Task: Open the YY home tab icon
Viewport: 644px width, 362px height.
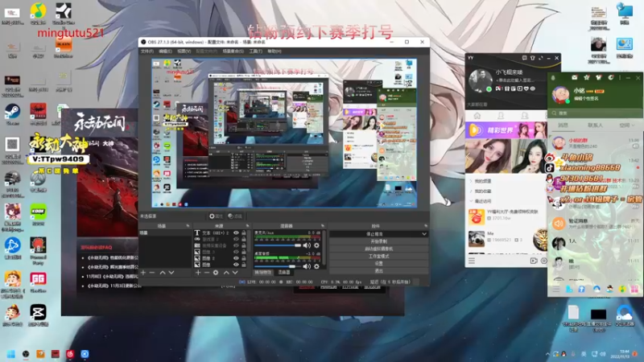Action: (477, 116)
